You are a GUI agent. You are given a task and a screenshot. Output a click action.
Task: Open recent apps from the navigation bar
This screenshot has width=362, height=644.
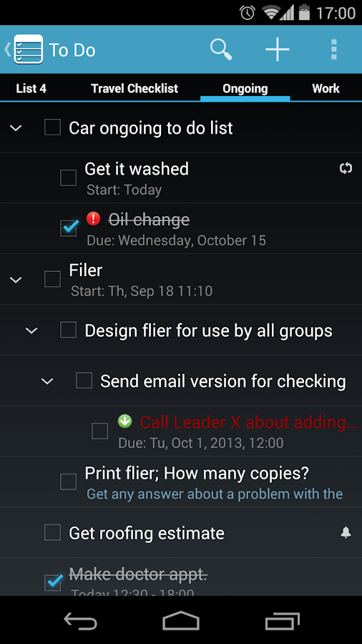(x=283, y=620)
